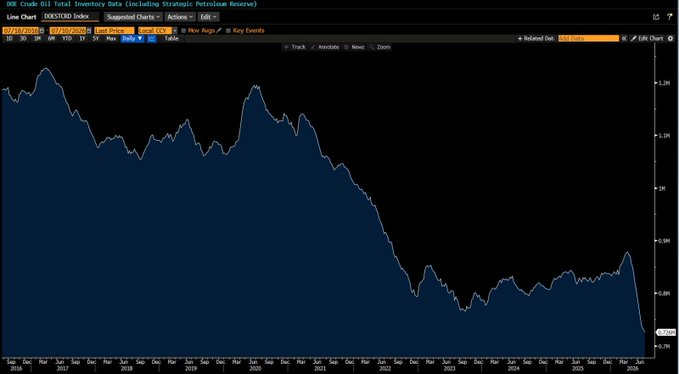This screenshot has height=374, width=679.
Task: Open the Edit dropdown menu
Action: point(208,17)
